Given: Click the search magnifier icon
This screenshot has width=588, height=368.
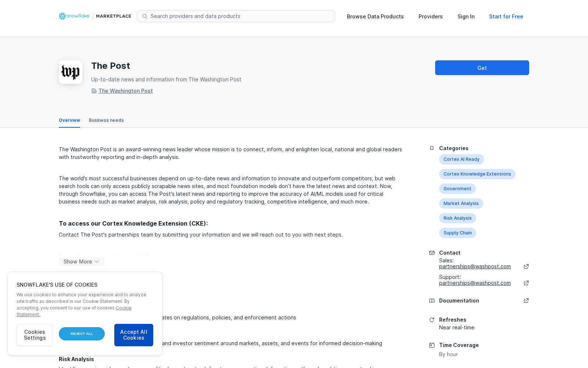Looking at the screenshot, I should pyautogui.click(x=145, y=16).
